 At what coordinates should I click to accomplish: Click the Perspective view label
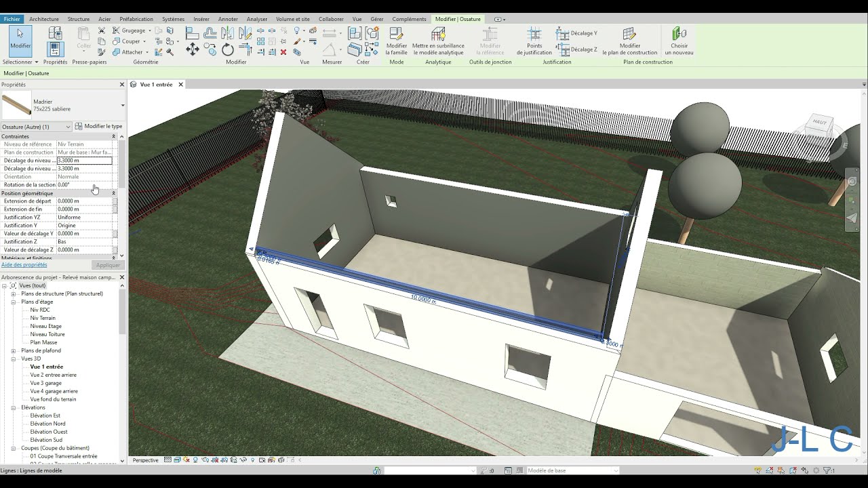pos(146,460)
